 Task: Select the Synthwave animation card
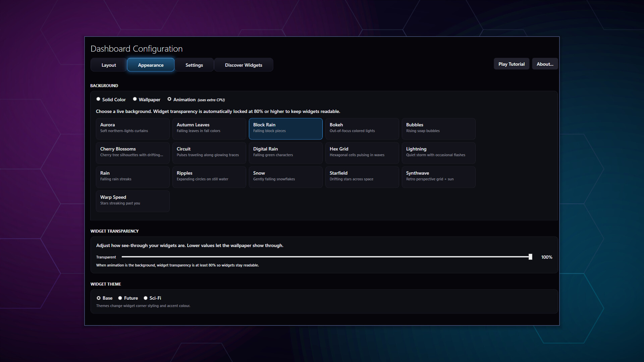pos(439,177)
